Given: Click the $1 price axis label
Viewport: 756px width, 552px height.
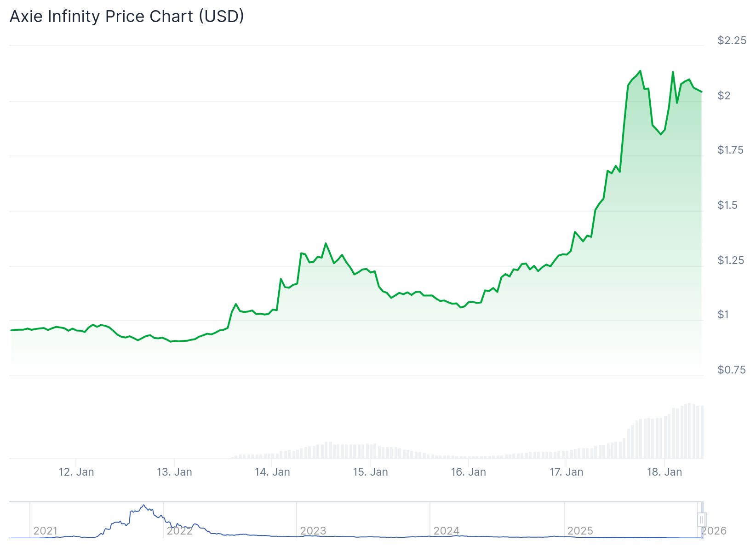Looking at the screenshot, I should point(723,315).
